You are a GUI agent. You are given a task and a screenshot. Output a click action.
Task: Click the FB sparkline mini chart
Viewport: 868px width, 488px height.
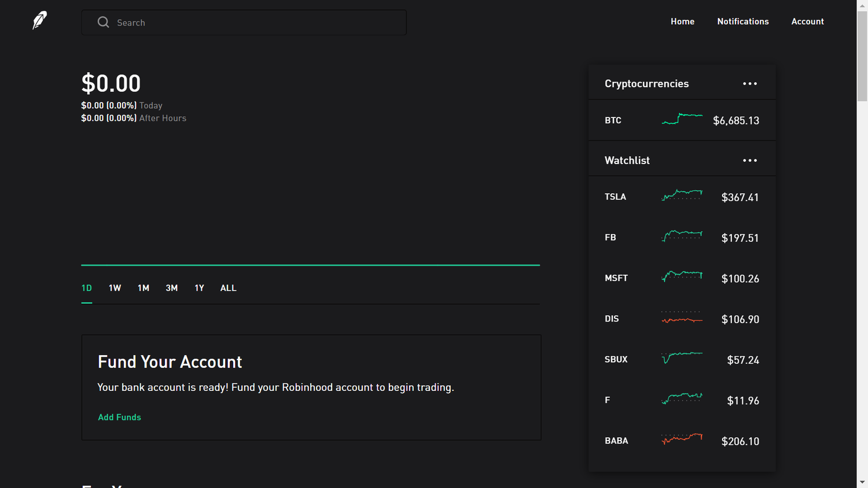pyautogui.click(x=682, y=235)
